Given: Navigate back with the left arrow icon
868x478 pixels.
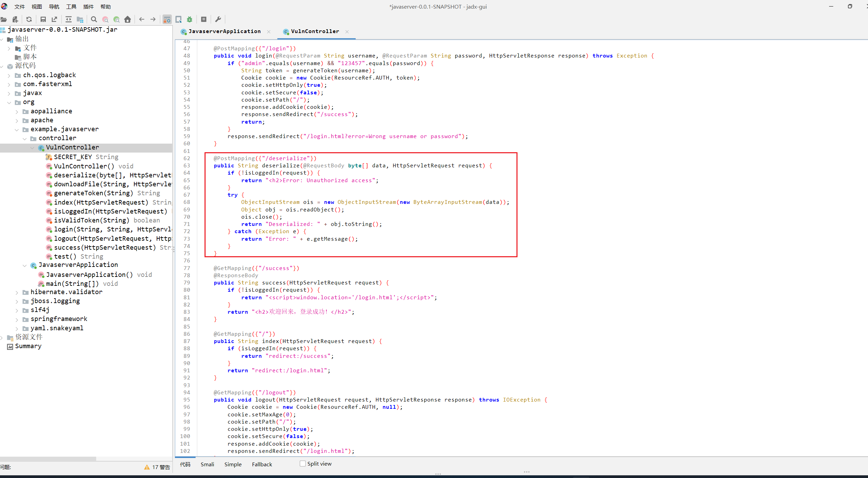Looking at the screenshot, I should pos(142,20).
